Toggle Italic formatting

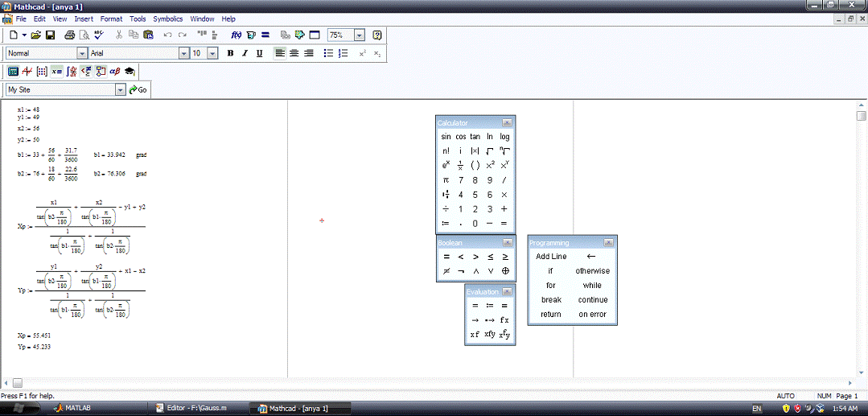(x=245, y=54)
